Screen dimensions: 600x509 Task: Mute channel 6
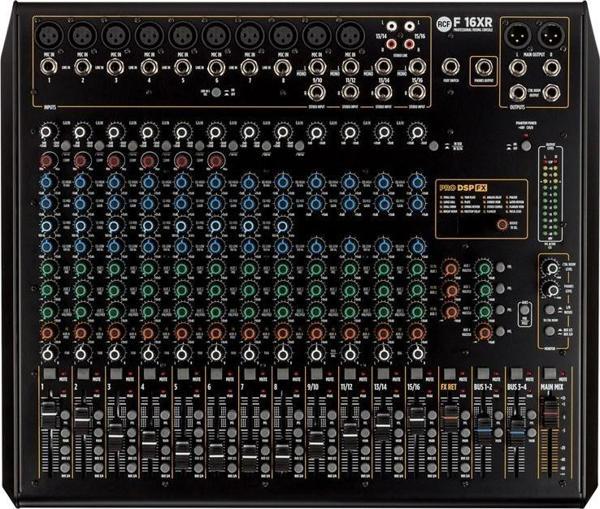coord(217,374)
